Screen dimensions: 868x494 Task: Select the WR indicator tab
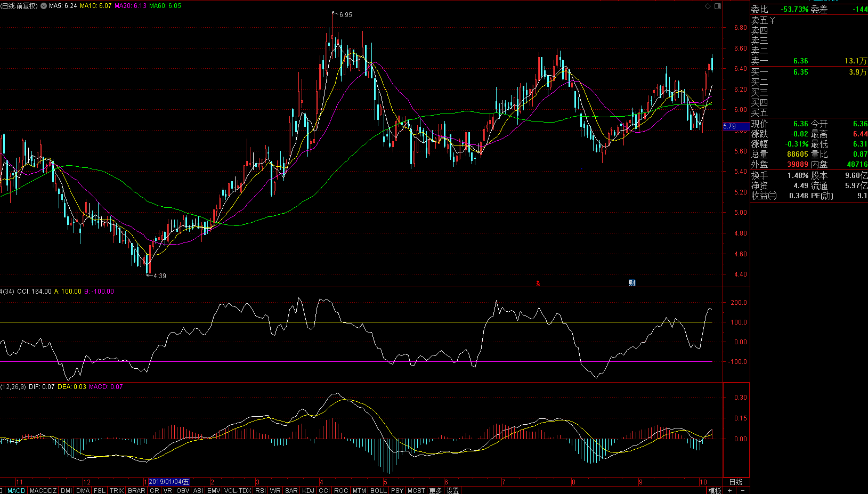275,490
